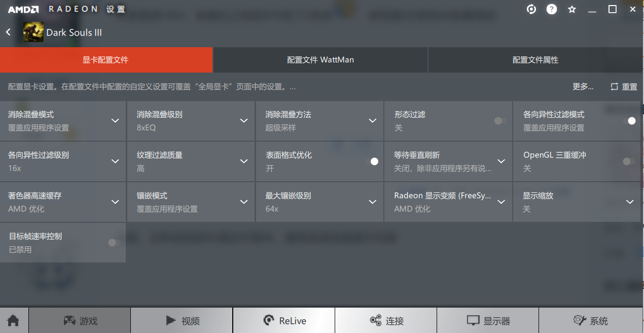Click the update notification icon in title bar
The image size is (644, 333).
[x=531, y=9]
